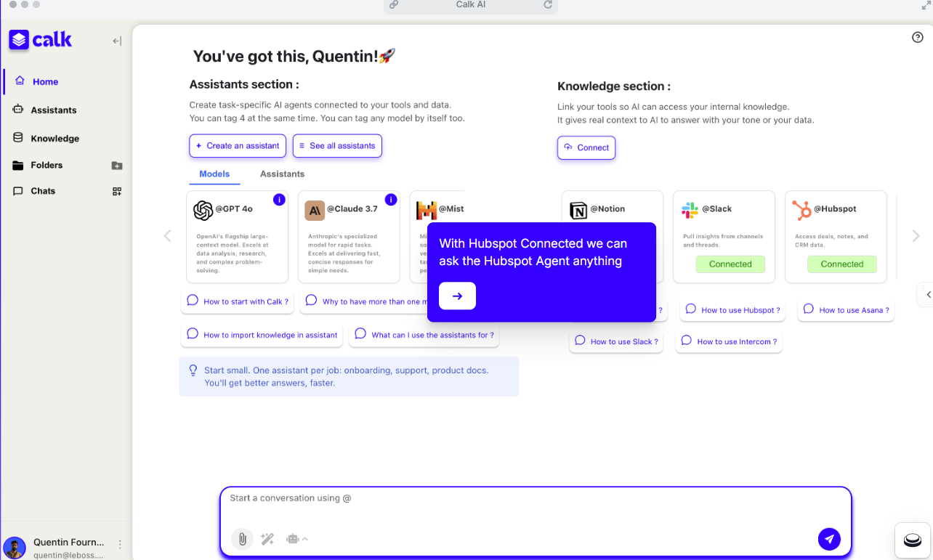Click Create an assistant
Screen dimensions: 933x560
click(237, 145)
